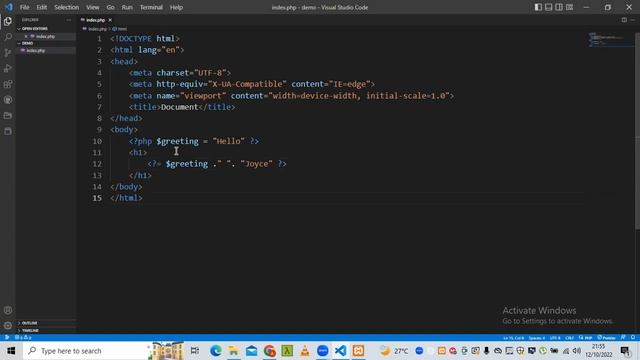Click the Spaces indentation status item
The width and height of the screenshot is (640, 360).
coord(537,338)
